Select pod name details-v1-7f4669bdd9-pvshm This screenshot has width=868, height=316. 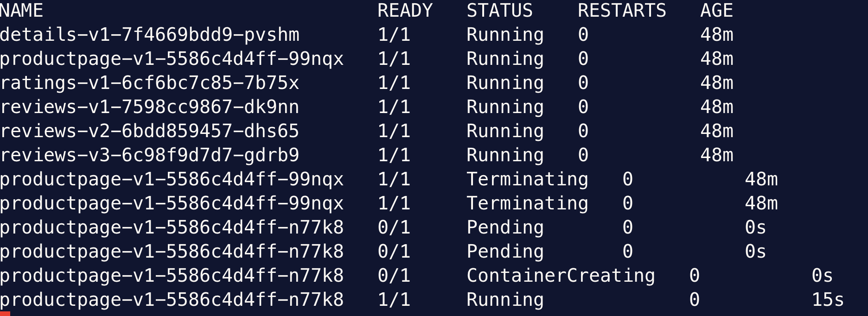point(149,35)
